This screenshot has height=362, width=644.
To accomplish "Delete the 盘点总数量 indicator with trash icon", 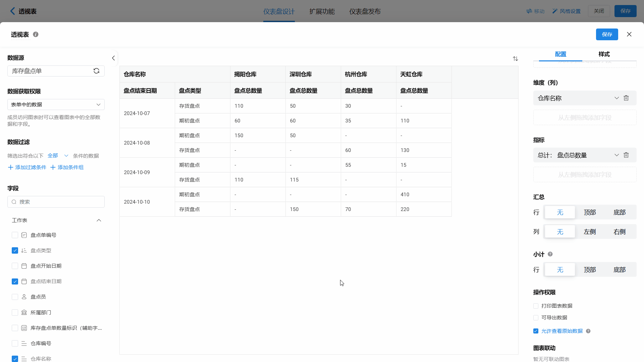I will pos(626,155).
